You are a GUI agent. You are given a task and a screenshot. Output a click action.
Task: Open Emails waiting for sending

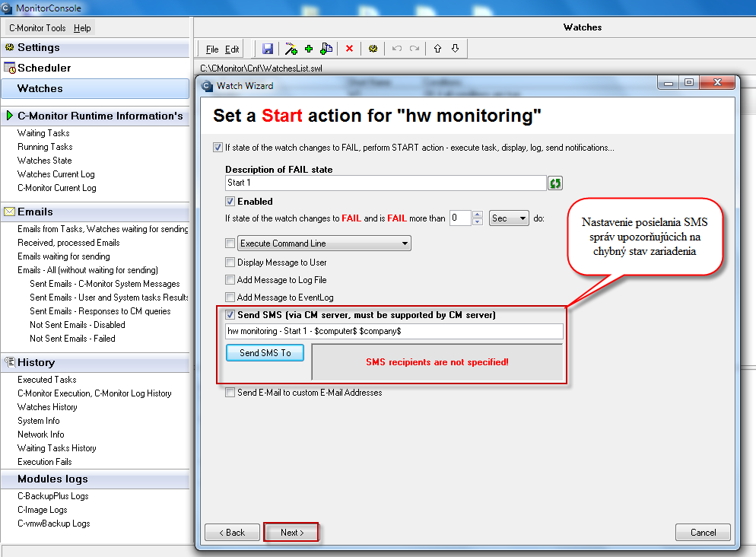pos(64,256)
